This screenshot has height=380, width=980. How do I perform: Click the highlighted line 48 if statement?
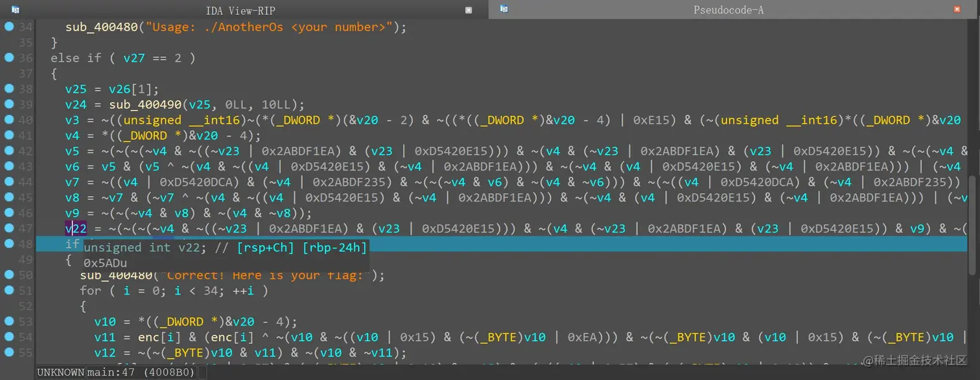click(x=501, y=244)
